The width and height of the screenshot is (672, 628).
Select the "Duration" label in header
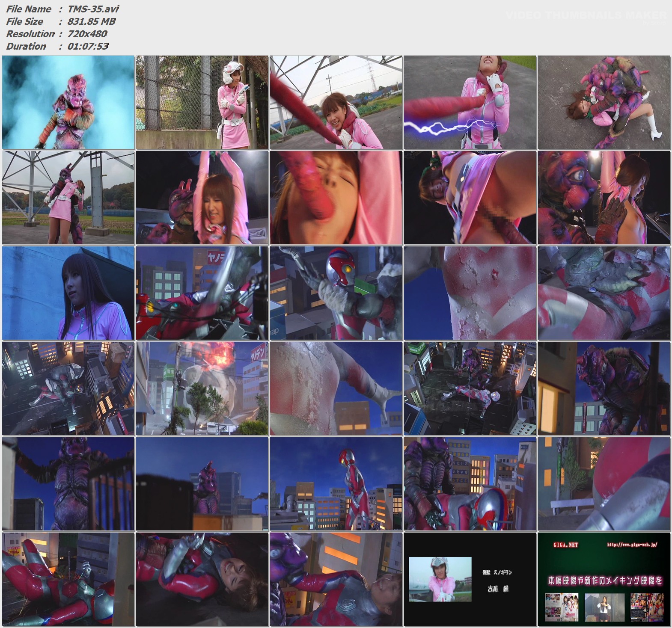click(26, 46)
